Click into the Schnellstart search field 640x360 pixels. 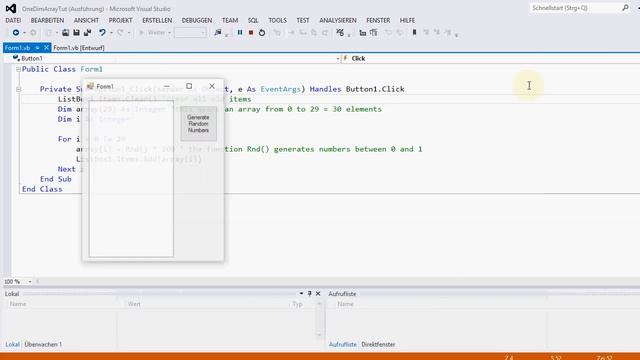(576, 8)
